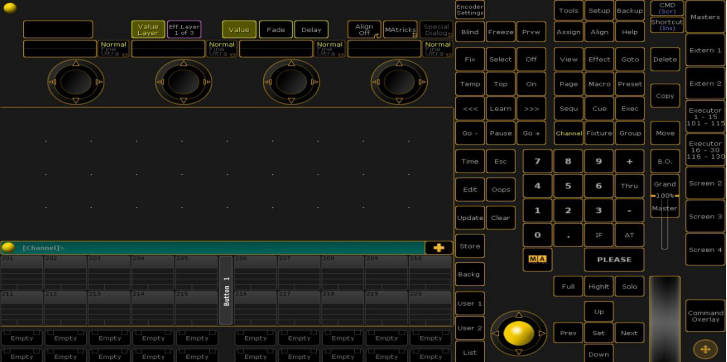The height and width of the screenshot is (362, 727).
Task: Click the yellow plus icon beside command line
Action: click(439, 248)
